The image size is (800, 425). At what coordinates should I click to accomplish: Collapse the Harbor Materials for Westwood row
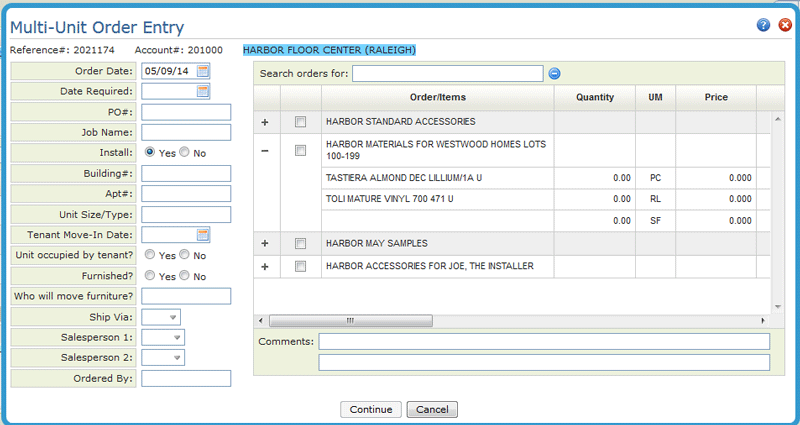point(266,151)
